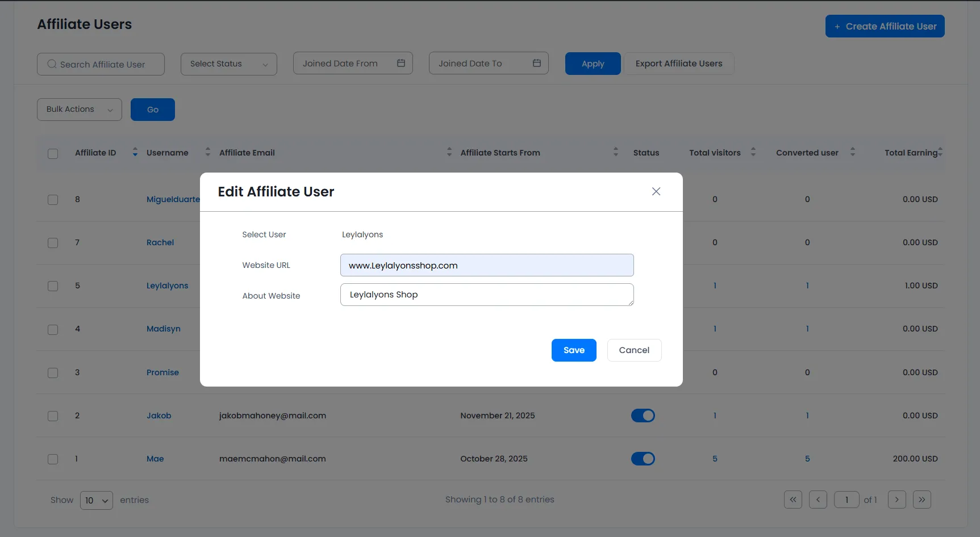Click Export Affiliate Users
Viewport: 980px width, 537px height.
[x=679, y=63]
